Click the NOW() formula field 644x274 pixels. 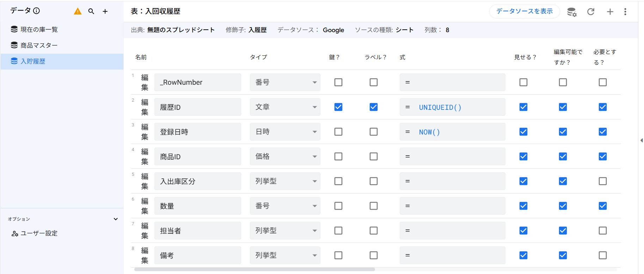tap(453, 132)
